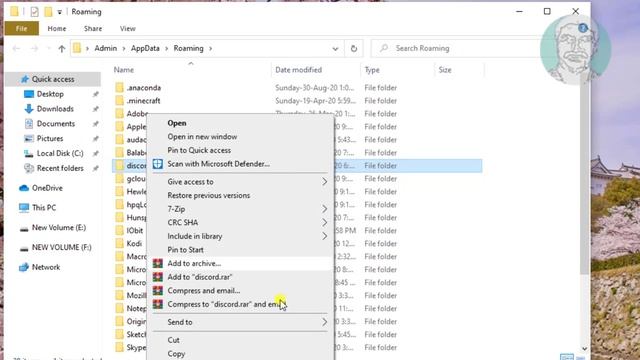Select This PC in the navigation pane

[44, 207]
